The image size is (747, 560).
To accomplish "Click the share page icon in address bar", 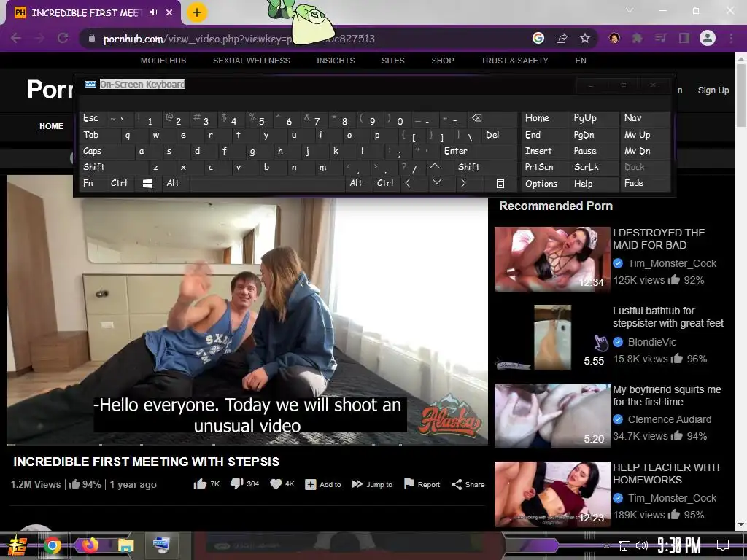I will click(562, 38).
